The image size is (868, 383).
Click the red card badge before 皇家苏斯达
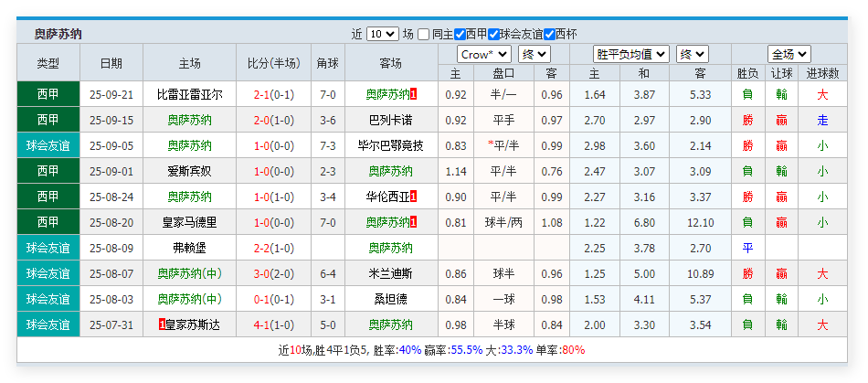click(162, 324)
